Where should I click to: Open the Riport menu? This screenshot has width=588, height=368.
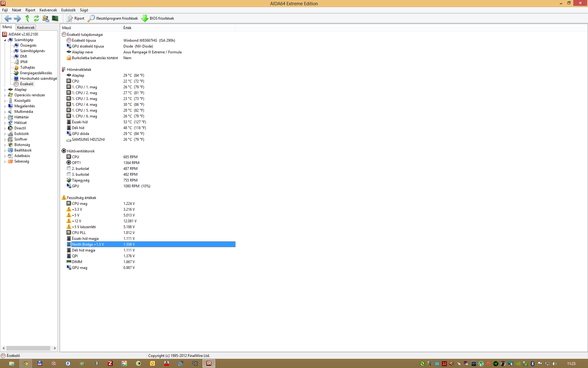[x=30, y=10]
